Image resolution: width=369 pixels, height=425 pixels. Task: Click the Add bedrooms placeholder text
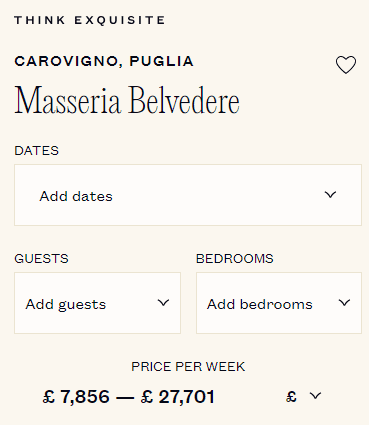(x=260, y=304)
